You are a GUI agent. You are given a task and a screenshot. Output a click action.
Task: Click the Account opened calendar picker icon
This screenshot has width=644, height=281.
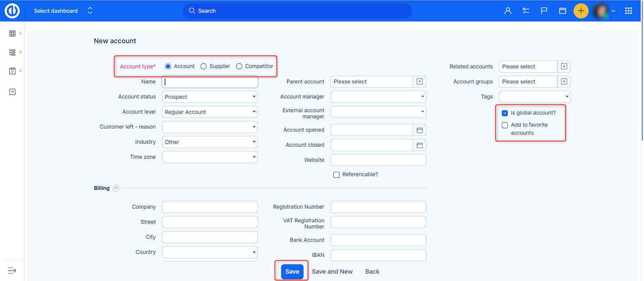pos(419,130)
